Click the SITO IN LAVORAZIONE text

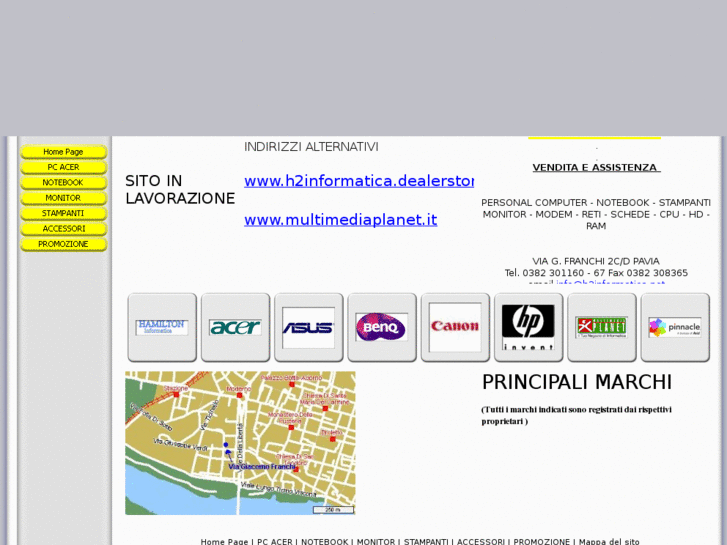pos(180,189)
